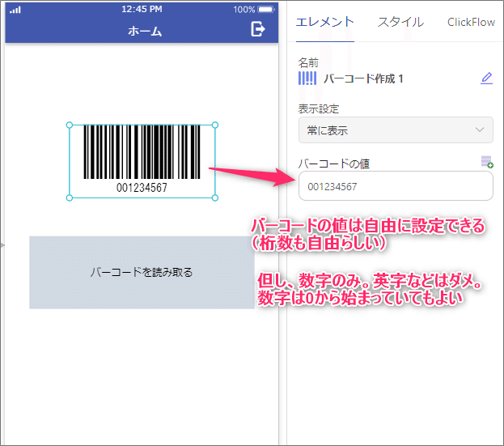Click the 100% battery percentage text
Image resolution: width=504 pixels, height=446 pixels.
click(x=244, y=10)
